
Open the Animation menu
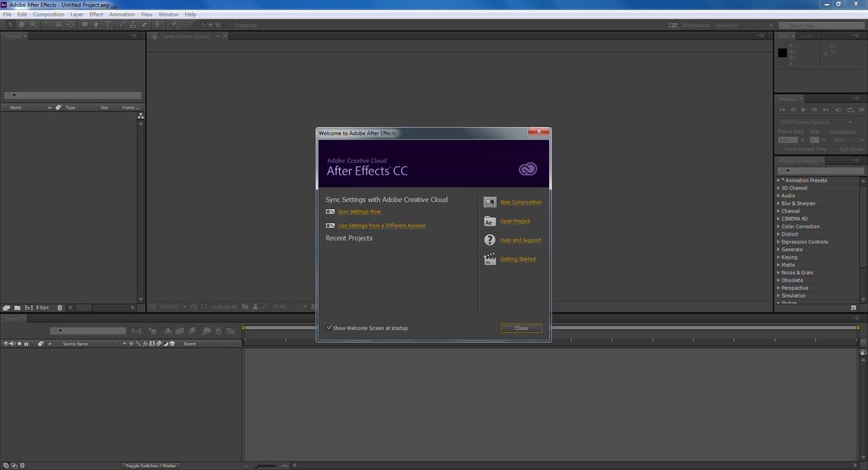(x=121, y=14)
